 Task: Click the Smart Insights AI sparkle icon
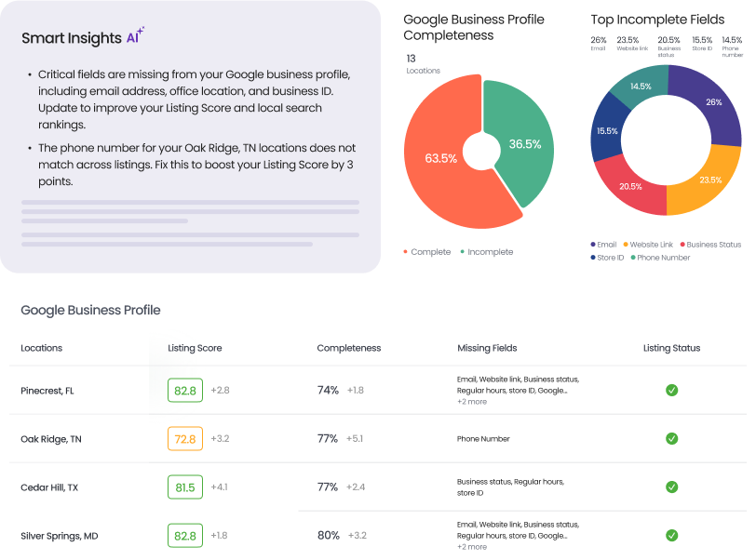coord(136,36)
